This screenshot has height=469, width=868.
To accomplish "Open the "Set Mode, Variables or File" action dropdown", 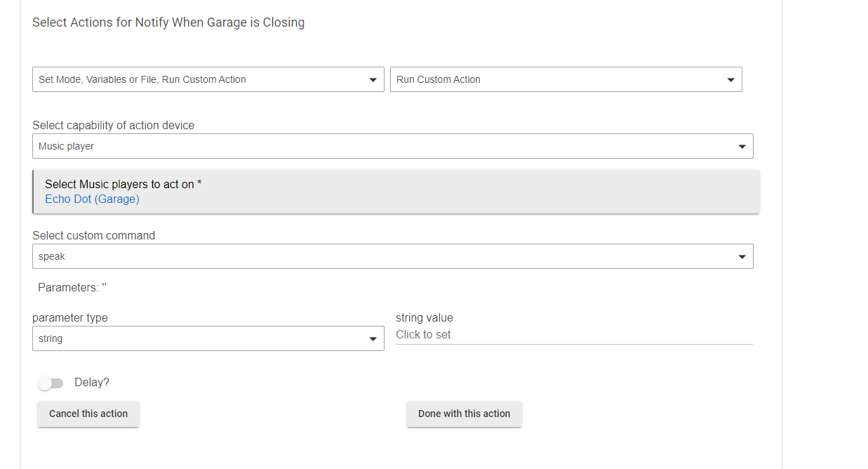I will tap(200, 79).
